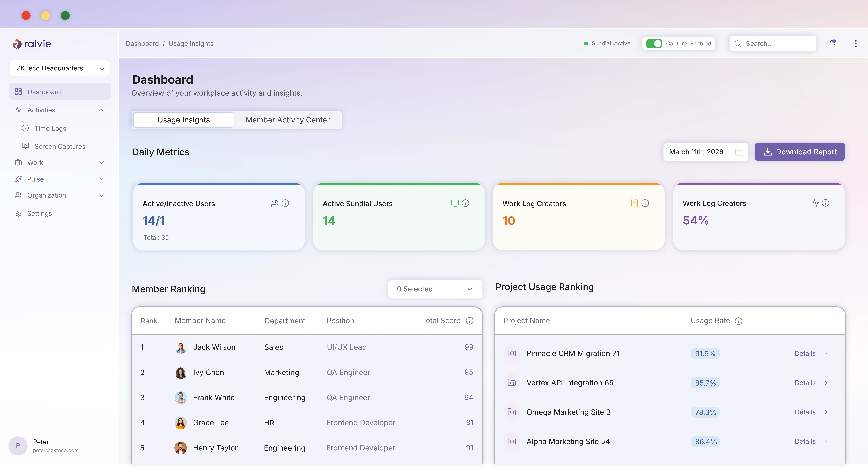Click document icon on orange Work Log Creators card
868x473 pixels.
[x=634, y=203]
